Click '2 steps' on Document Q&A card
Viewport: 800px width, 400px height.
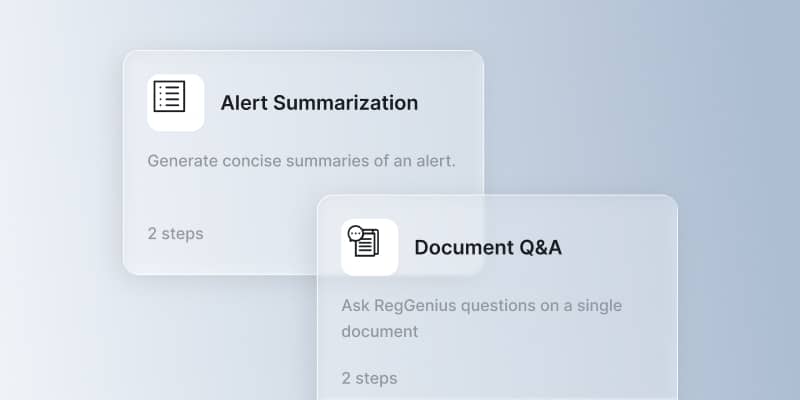click(369, 378)
